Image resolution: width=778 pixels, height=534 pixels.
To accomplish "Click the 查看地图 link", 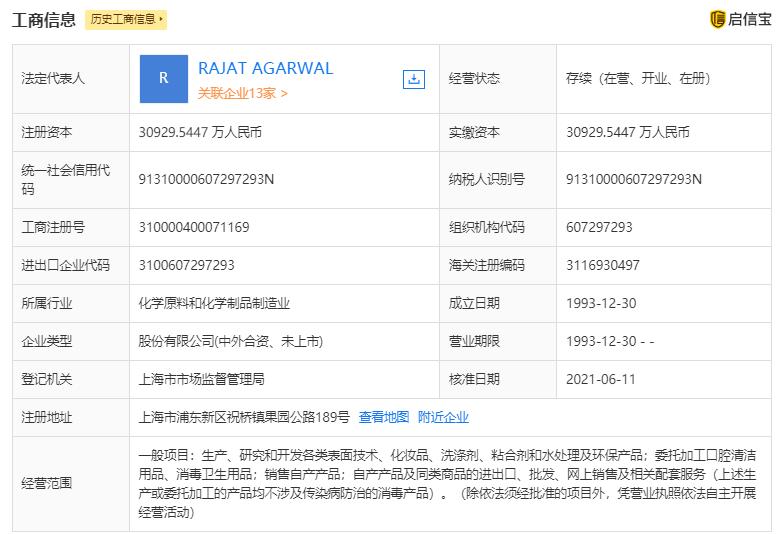I will [384, 417].
